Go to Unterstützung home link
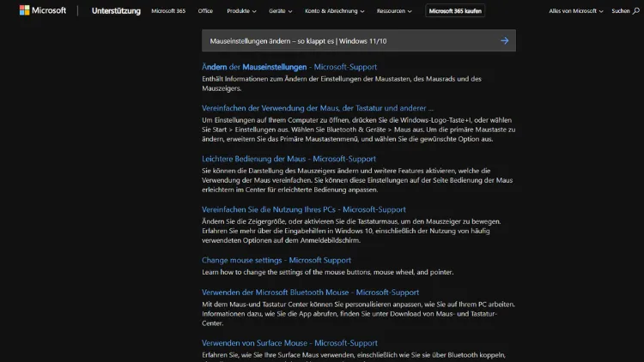This screenshot has width=644, height=362. (x=116, y=11)
